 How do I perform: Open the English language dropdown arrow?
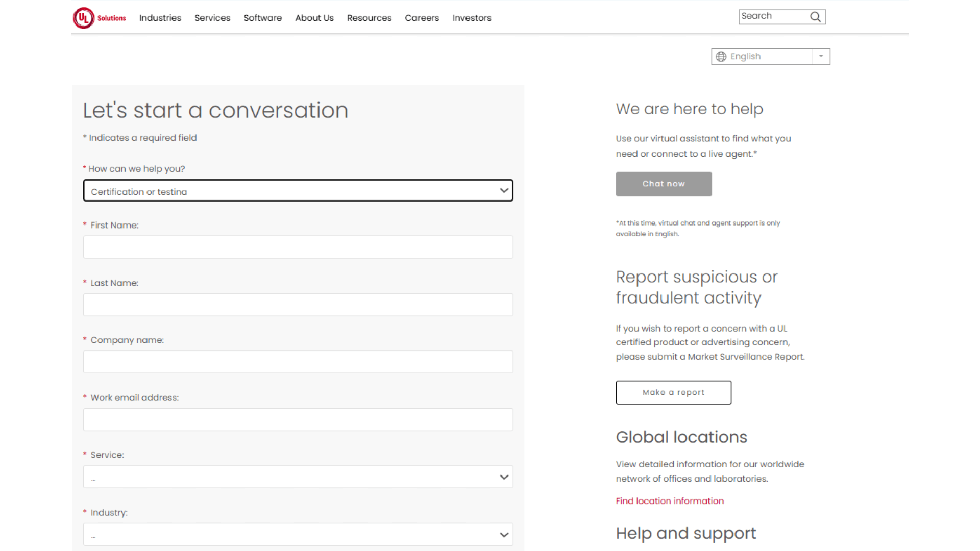point(821,57)
